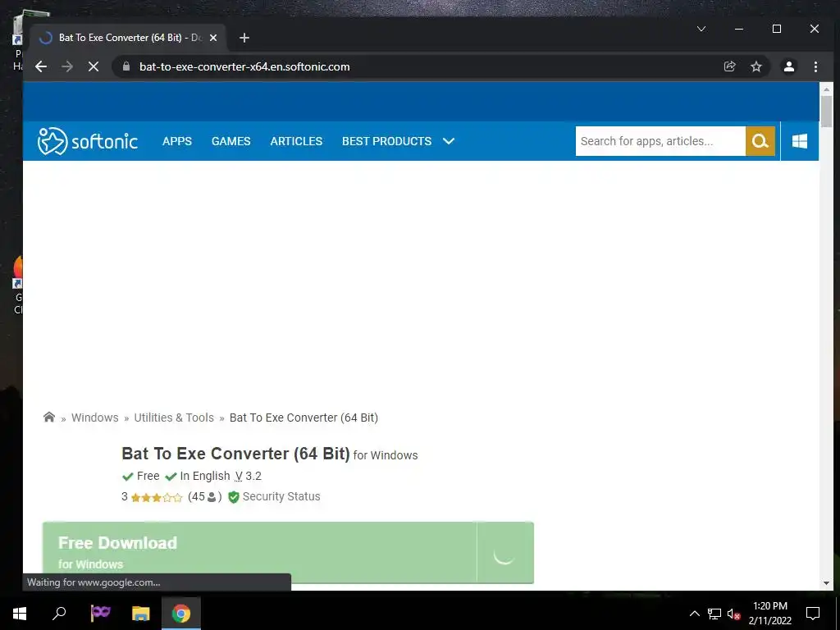Click the home icon in the breadcrumb
This screenshot has height=630, width=840.
tap(48, 417)
